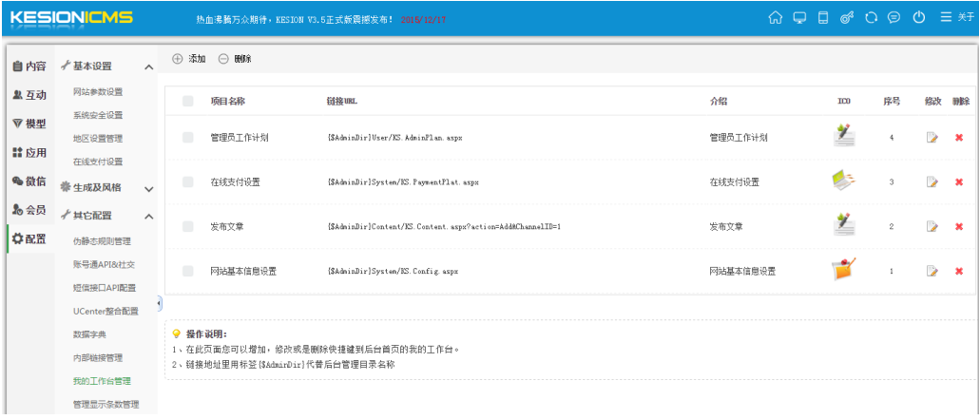Click the desktop monitor icon in header

click(x=799, y=18)
